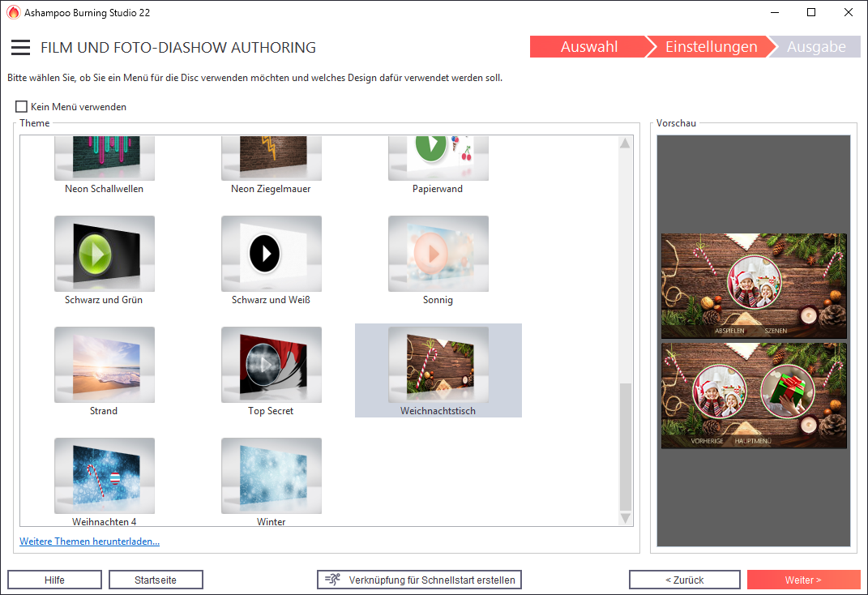Click 'Weitere Themen herunterladen' link
Image resolution: width=868 pixels, height=595 pixels.
click(x=89, y=541)
